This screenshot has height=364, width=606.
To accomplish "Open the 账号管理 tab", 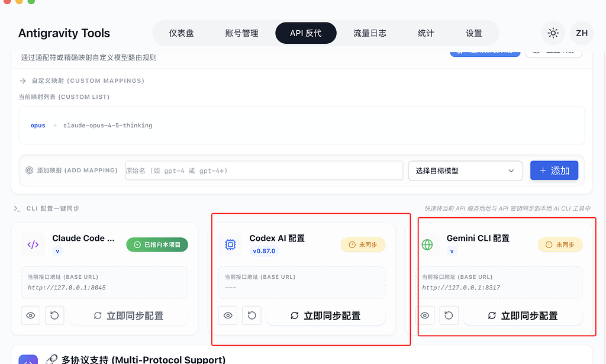I will (241, 33).
